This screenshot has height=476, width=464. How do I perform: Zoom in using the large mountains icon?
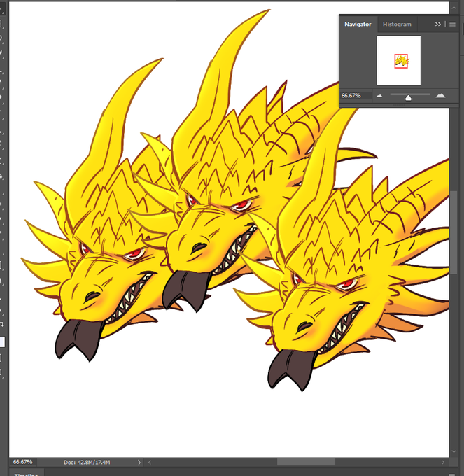440,96
